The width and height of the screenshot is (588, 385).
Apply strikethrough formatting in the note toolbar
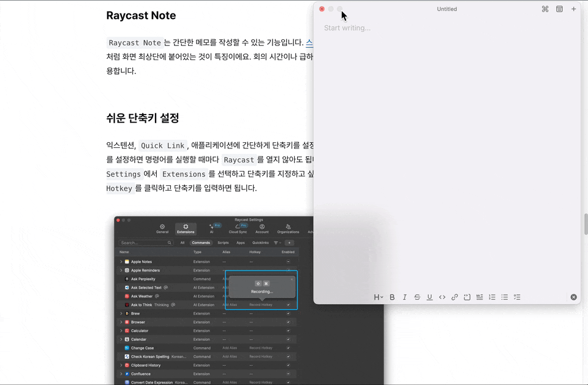(417, 297)
